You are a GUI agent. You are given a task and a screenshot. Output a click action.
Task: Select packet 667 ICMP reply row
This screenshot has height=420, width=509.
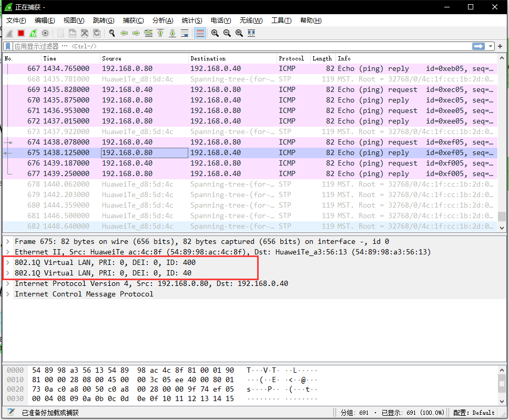(x=250, y=68)
